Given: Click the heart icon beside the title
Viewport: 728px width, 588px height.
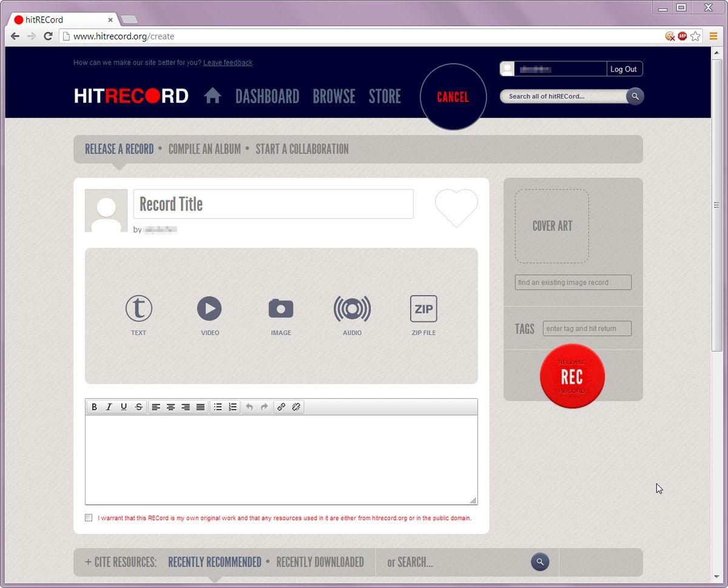Looking at the screenshot, I should [x=456, y=208].
